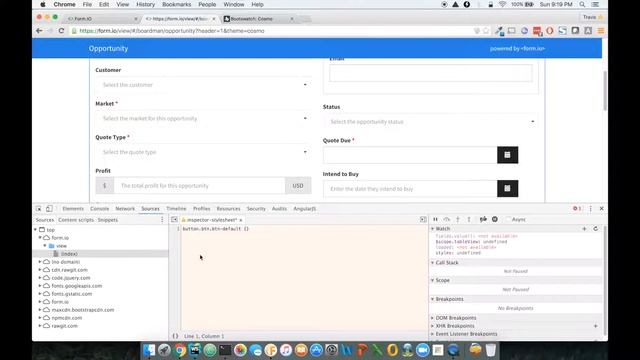Pretty print the source file
The height and width of the screenshot is (360, 640).
(175, 336)
